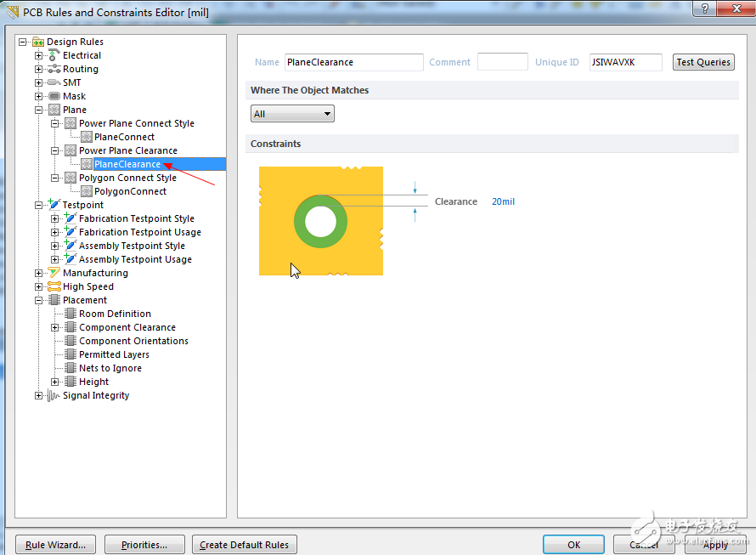756x555 pixels.
Task: Expand the High Speed rules node
Action: tap(38, 286)
